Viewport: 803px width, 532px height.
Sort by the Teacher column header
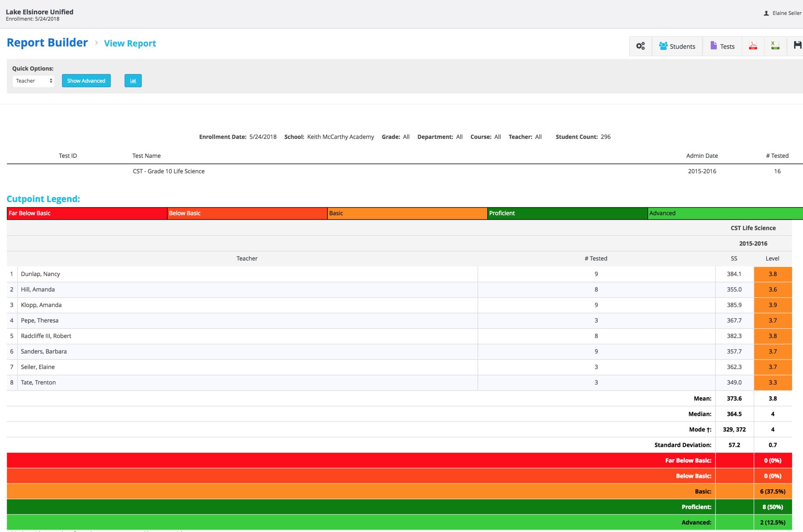tap(247, 258)
